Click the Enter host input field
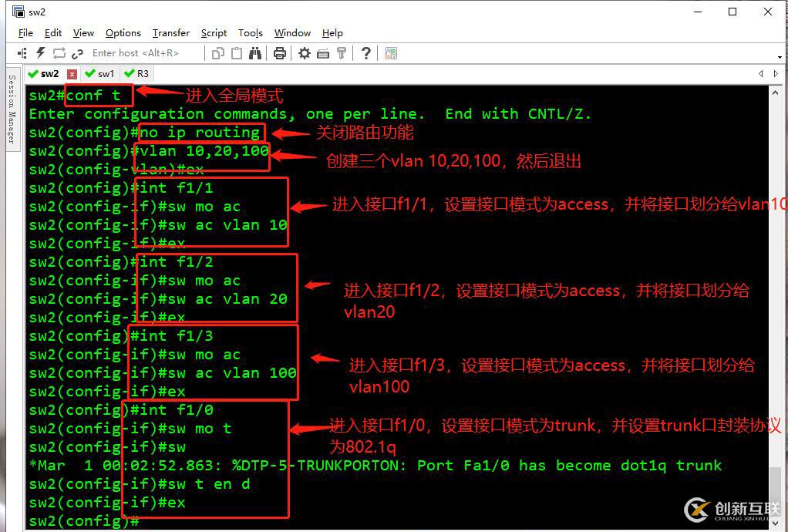The height and width of the screenshot is (532, 788). point(146,52)
